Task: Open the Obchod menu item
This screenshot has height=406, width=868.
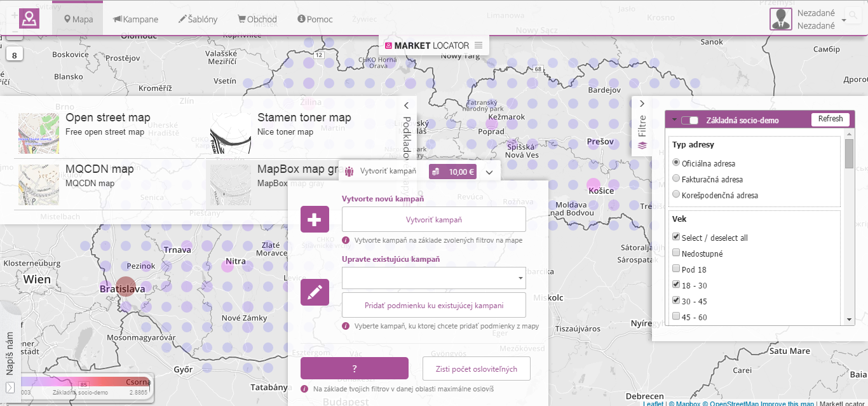Action: 257,18
